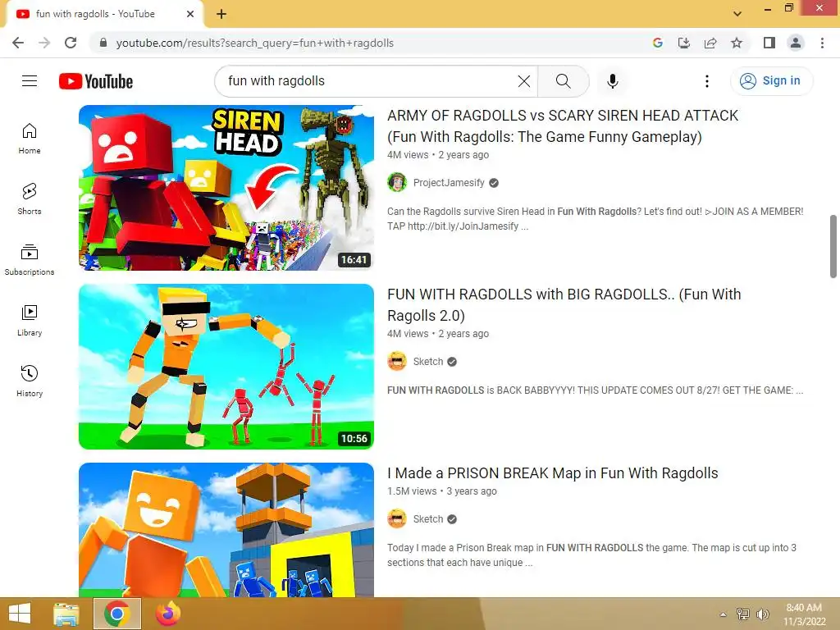Clear the search box with the X icon
The image size is (840, 630).
524,81
